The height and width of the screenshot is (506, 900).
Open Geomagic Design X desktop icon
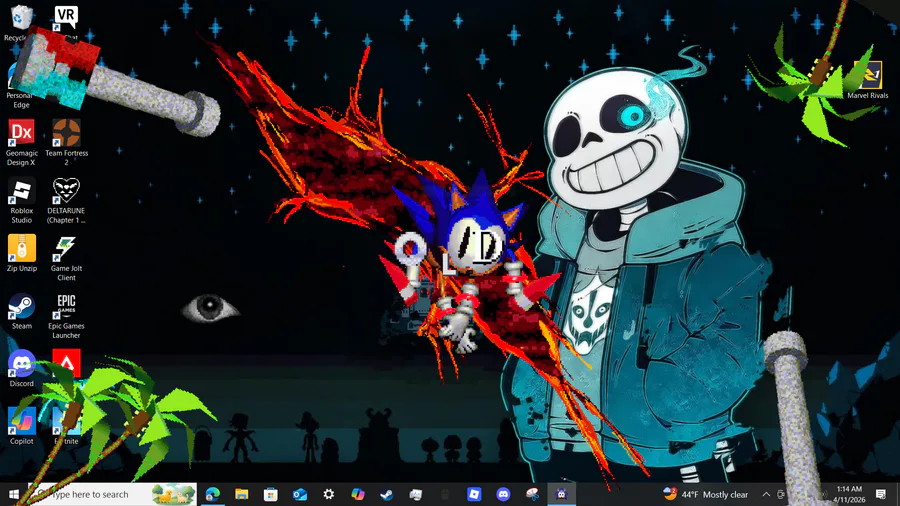21,142
